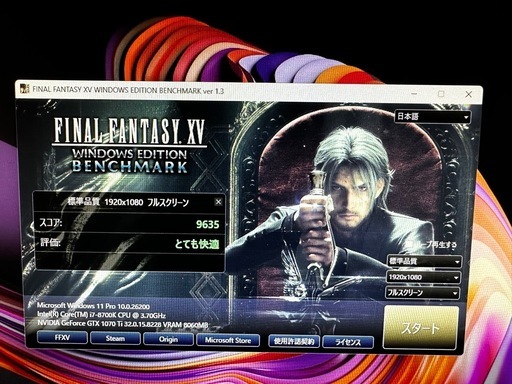Image resolution: width=512 pixels, height=384 pixels.
Task: Click the スコア: label
Action: (51, 223)
